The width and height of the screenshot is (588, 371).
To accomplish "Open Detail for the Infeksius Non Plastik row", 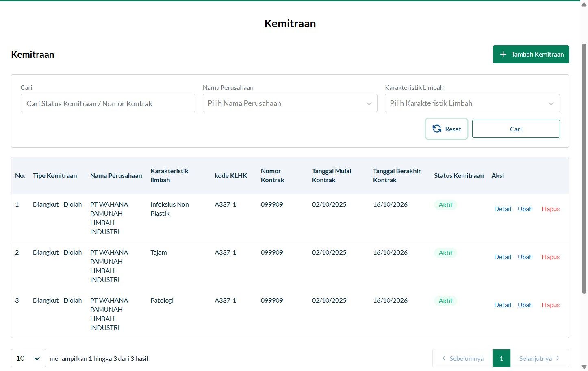I will pyautogui.click(x=503, y=209).
